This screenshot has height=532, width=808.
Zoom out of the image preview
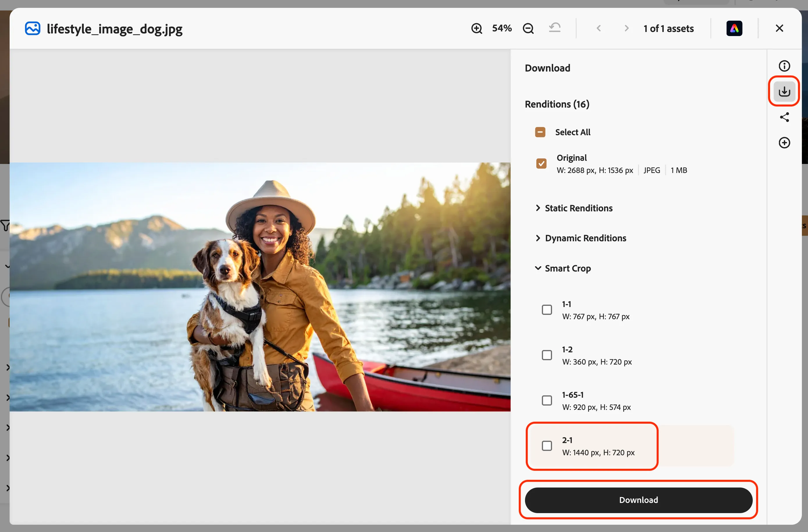click(x=528, y=28)
